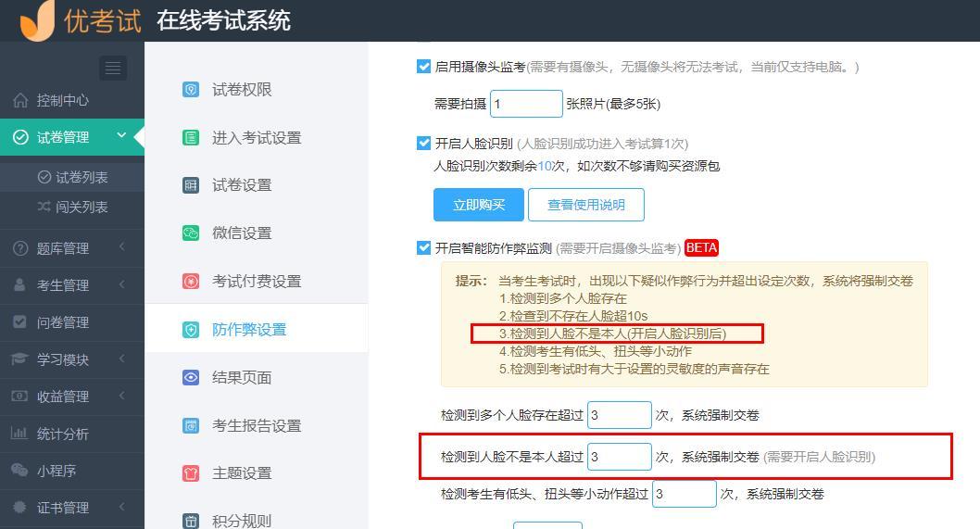Click hint line 5 about 灵敏度的声音
Screen dimensions: 980x529
coord(634,369)
